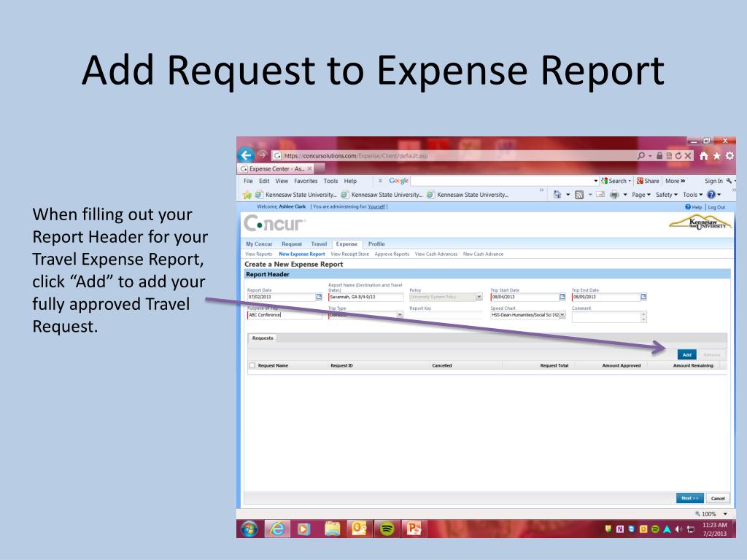Click Internet Explorer in the taskbar

(x=277, y=529)
